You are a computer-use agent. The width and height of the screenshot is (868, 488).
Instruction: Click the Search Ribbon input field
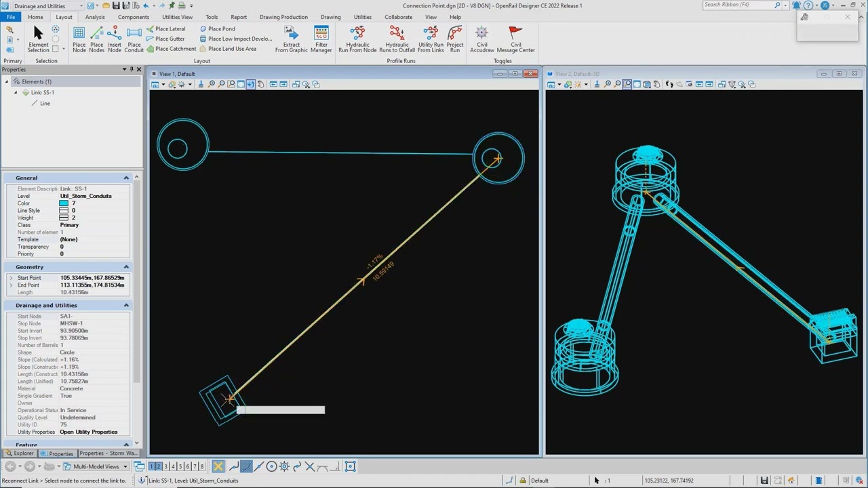pos(738,5)
